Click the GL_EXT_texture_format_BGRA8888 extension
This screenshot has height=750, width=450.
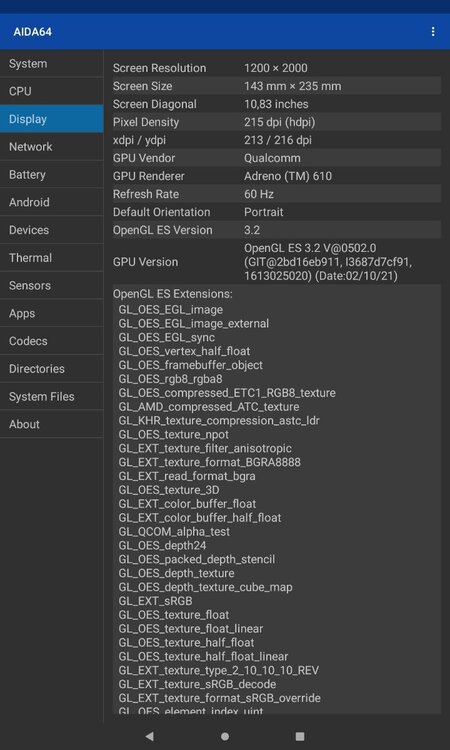point(209,463)
